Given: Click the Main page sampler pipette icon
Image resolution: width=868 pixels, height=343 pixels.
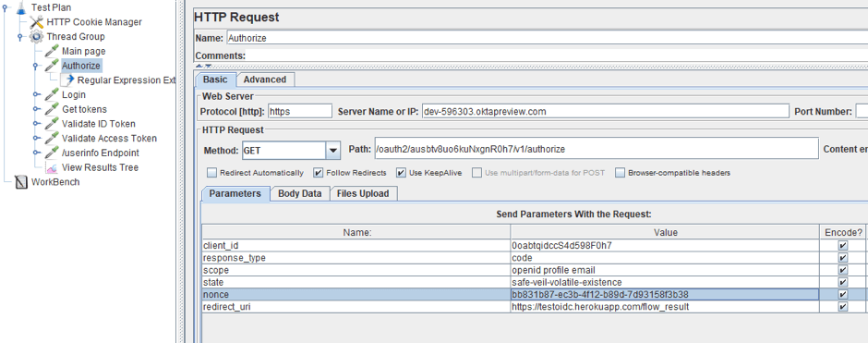Looking at the screenshot, I should 52,51.
